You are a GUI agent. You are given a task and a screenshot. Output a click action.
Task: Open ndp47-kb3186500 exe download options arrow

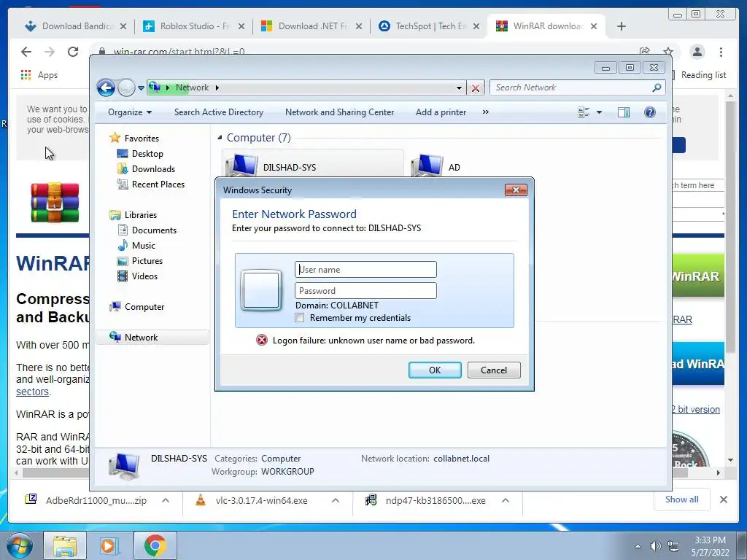click(506, 500)
